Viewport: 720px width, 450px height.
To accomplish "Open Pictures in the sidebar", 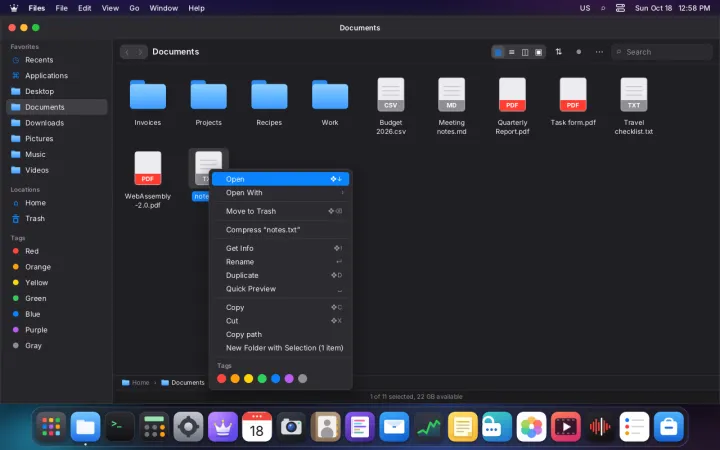I will pyautogui.click(x=57, y=139).
